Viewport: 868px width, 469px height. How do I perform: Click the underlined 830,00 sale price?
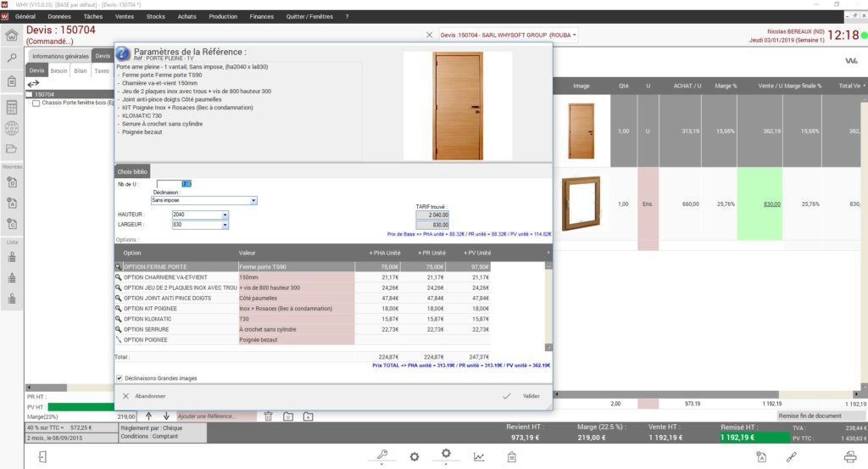coord(771,204)
